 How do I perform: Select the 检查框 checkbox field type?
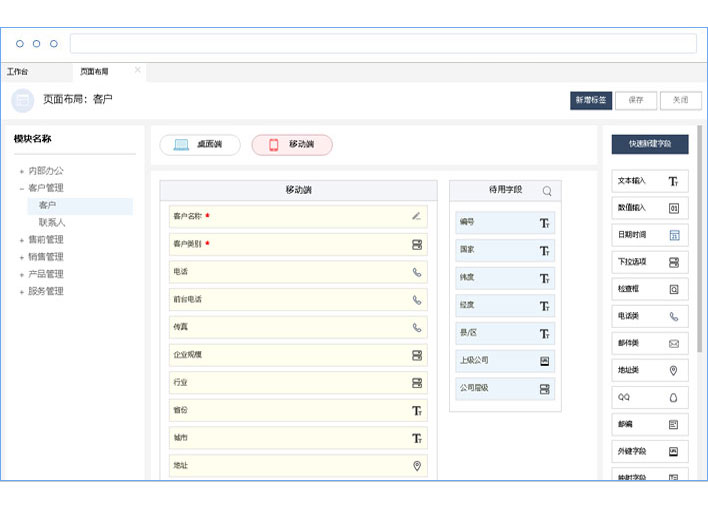click(650, 289)
